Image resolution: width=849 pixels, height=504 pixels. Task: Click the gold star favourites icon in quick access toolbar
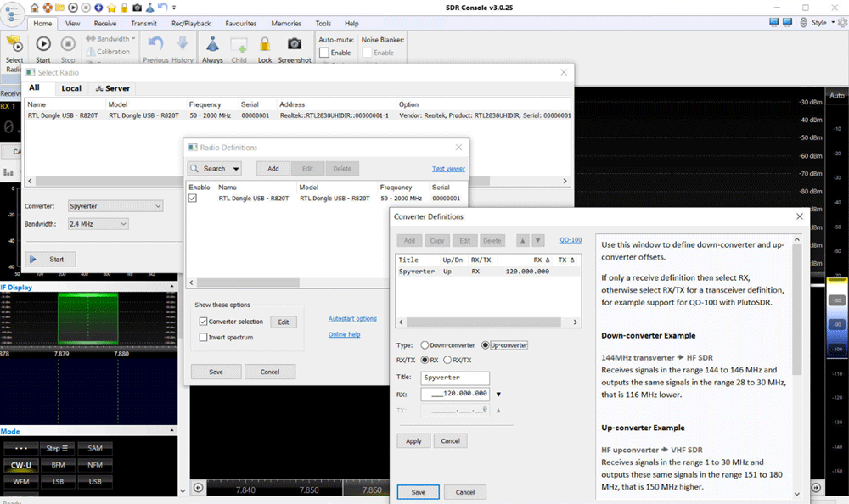tap(111, 8)
